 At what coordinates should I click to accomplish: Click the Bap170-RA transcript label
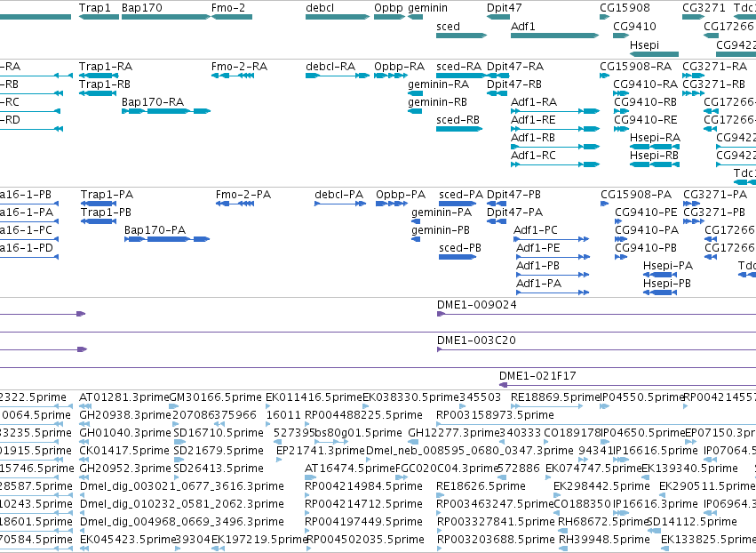(153, 102)
